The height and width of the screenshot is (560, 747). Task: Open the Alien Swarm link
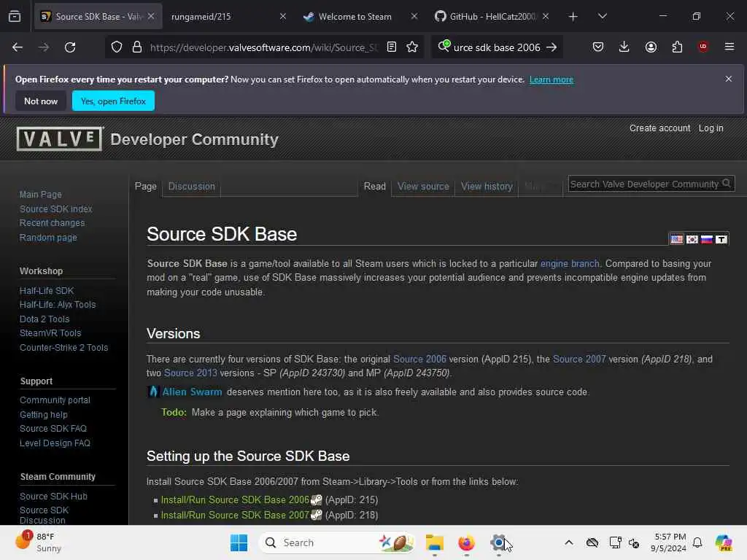[x=192, y=392]
